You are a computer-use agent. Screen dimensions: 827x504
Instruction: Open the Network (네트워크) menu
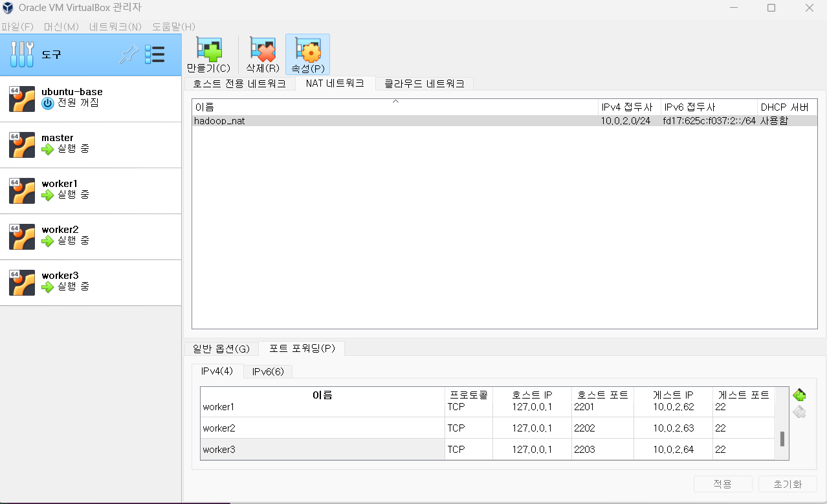[115, 27]
